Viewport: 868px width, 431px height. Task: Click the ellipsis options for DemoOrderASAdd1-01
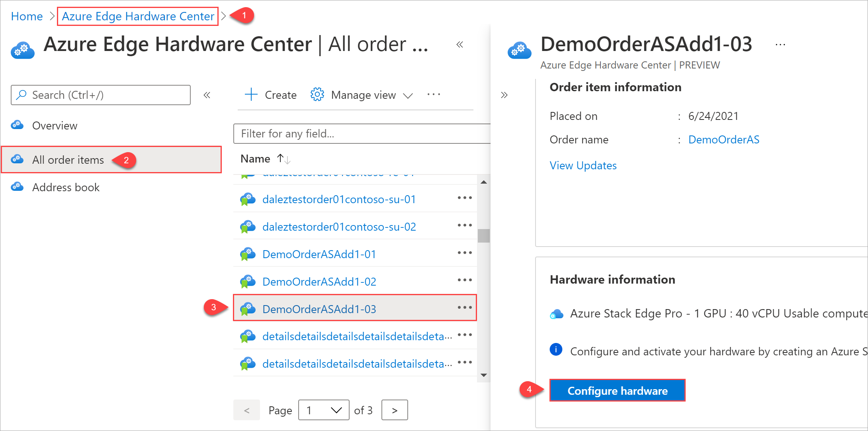point(465,254)
